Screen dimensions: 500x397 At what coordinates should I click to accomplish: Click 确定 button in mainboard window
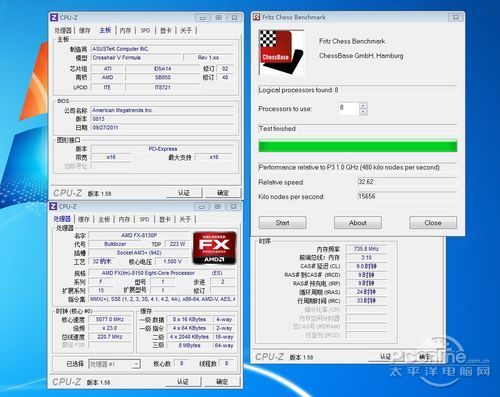tap(223, 193)
